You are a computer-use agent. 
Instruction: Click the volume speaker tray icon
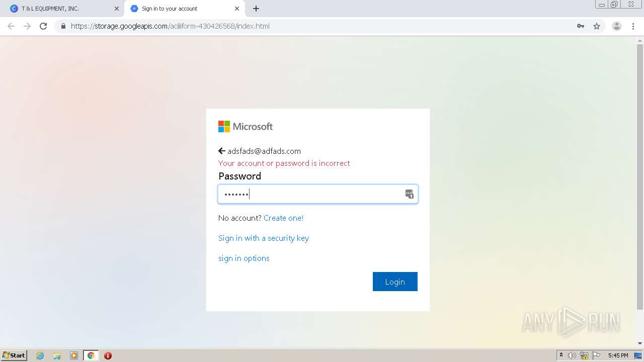point(572,355)
